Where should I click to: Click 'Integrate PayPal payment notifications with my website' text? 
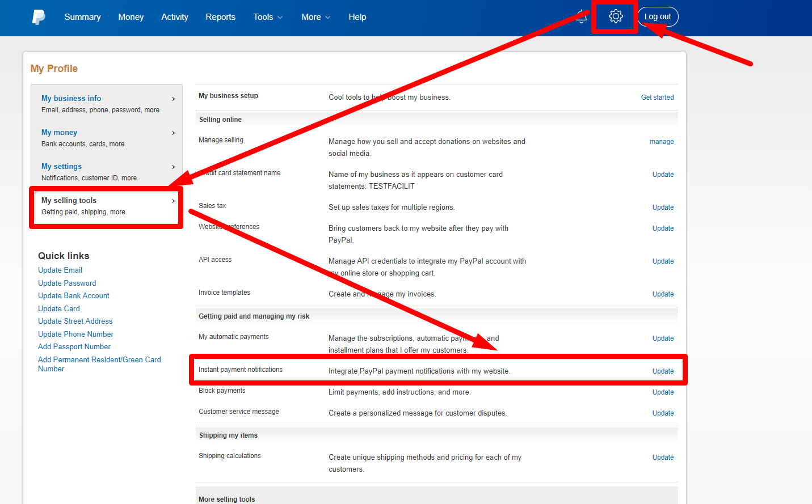[x=419, y=371]
